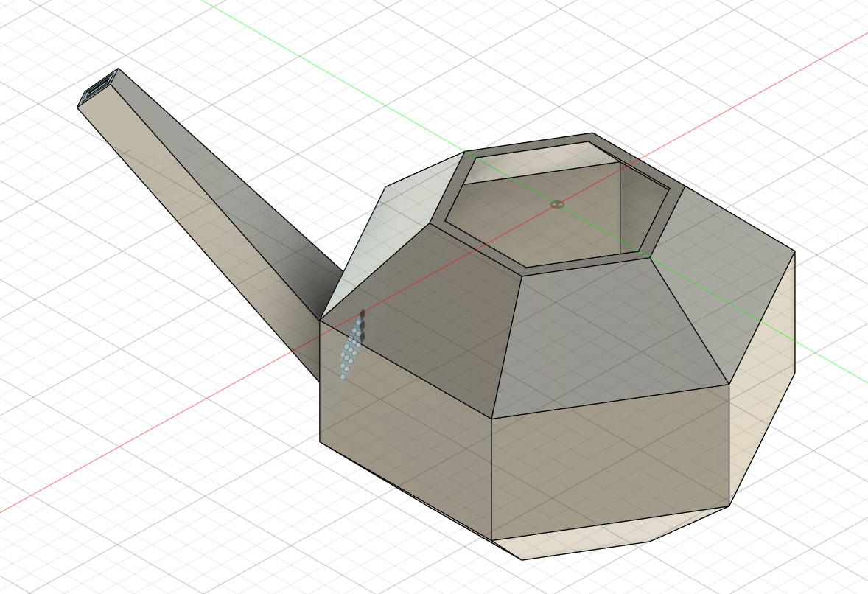
Task: Select the origin point marker inside the hexagonal opening
Action: pos(558,204)
